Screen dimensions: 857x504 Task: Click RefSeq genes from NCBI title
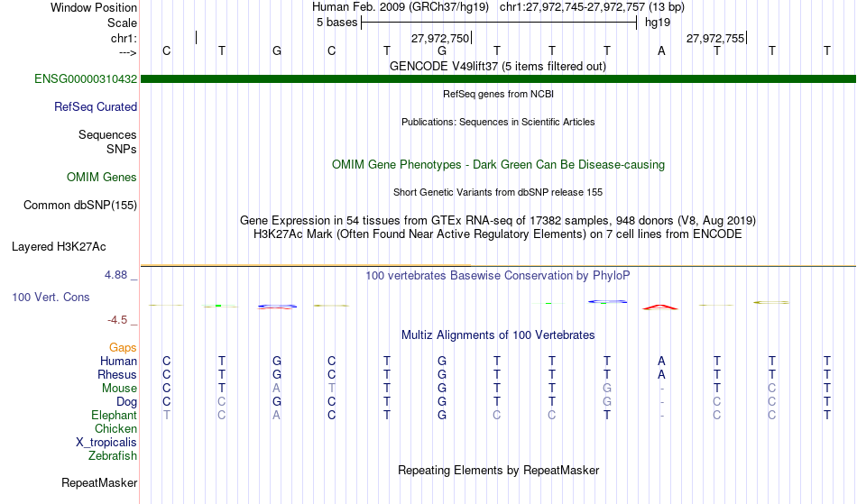coord(499,94)
